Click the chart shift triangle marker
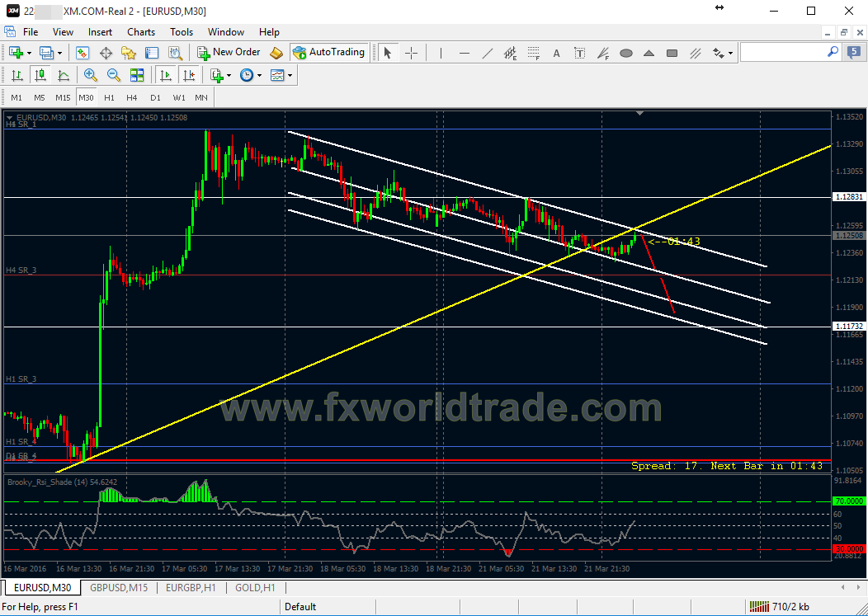Screen dimensions: 868x616 pyautogui.click(x=640, y=114)
